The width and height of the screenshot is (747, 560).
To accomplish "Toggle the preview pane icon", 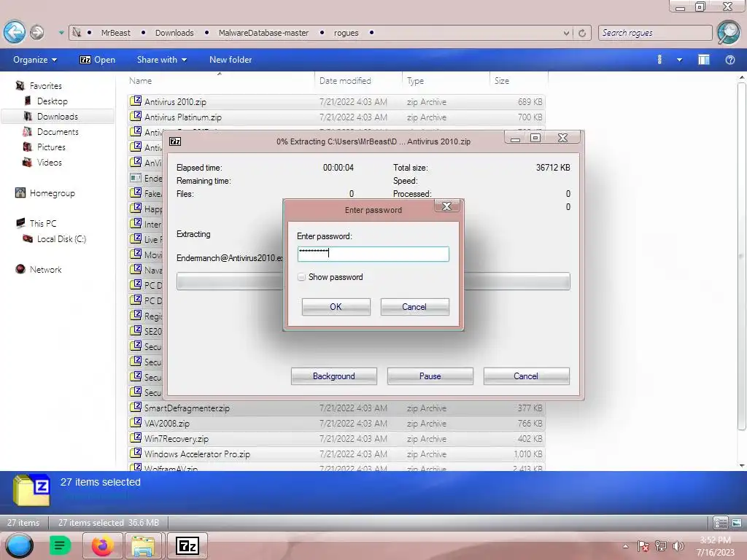I will pos(704,60).
